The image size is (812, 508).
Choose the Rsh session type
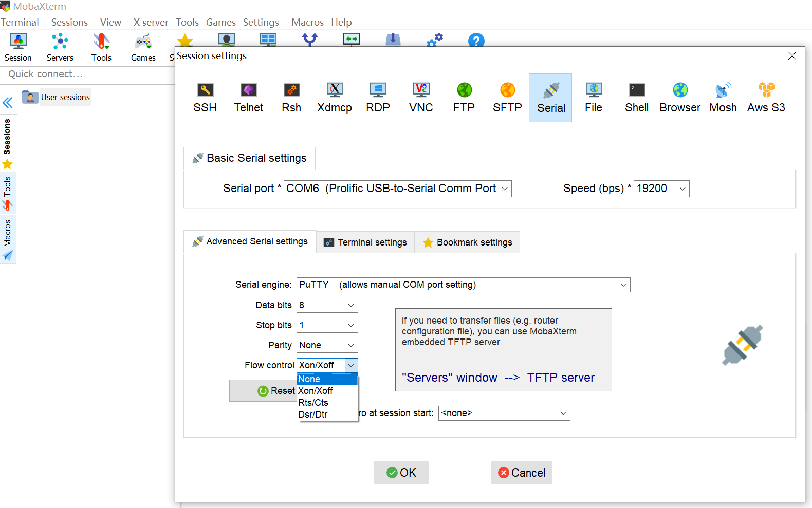(291, 98)
